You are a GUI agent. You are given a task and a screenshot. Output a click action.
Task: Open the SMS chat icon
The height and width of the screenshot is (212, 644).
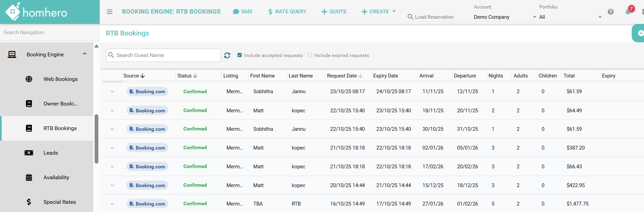(236, 12)
